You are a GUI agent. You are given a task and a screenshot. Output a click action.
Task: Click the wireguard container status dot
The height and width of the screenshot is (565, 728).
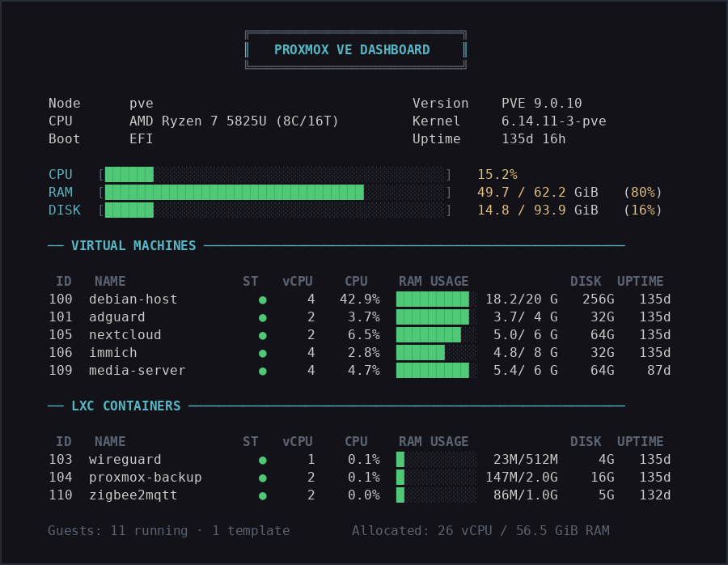click(x=262, y=459)
